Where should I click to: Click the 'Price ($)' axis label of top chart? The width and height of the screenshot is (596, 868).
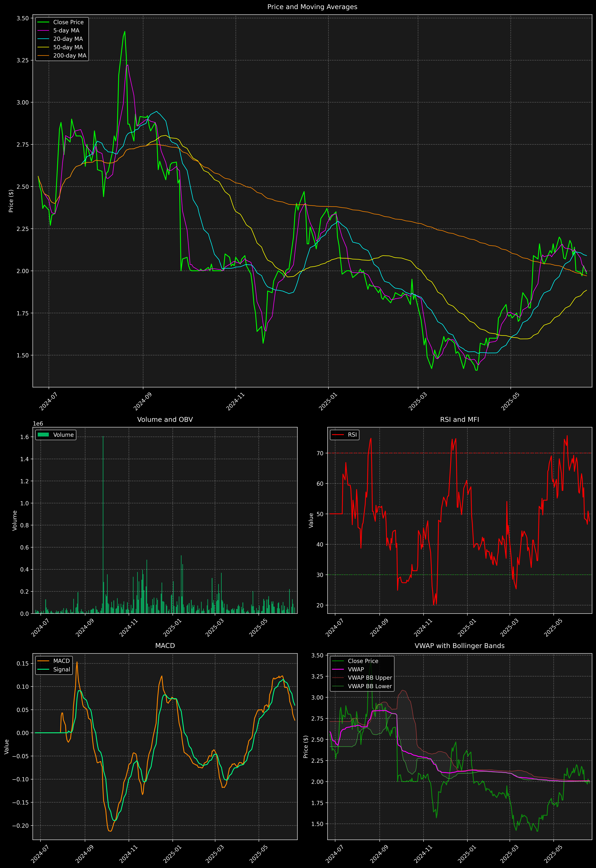pos(11,201)
